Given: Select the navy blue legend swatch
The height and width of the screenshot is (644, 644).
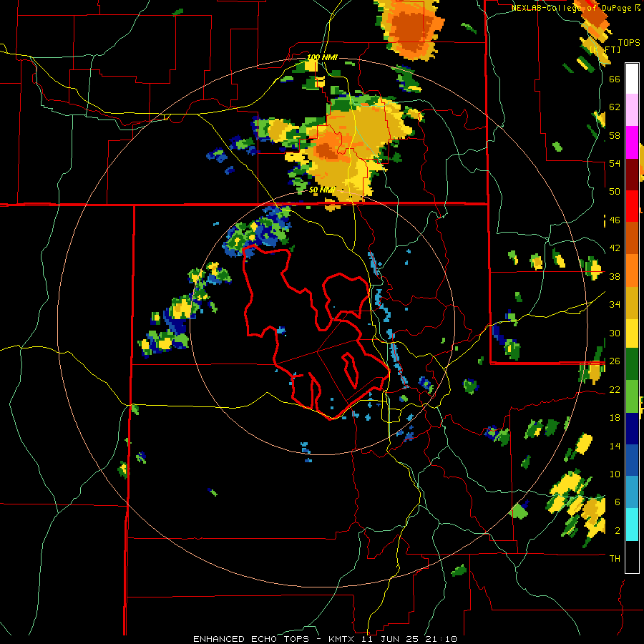Looking at the screenshot, I should (632, 429).
